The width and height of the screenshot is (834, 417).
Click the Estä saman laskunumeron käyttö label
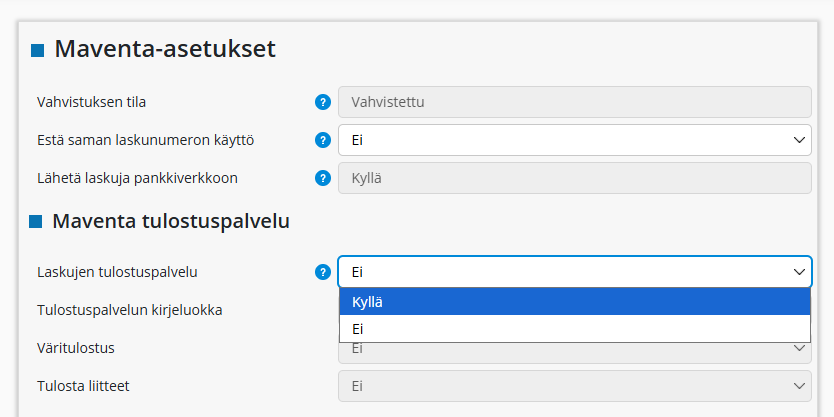coord(145,140)
